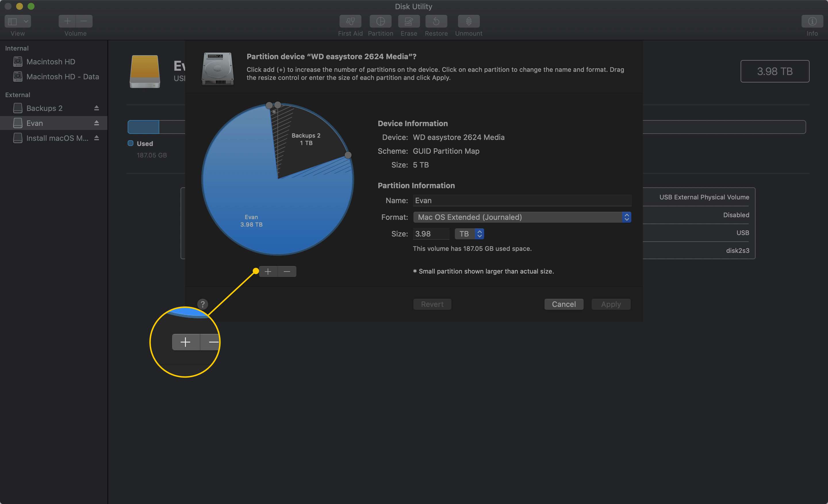This screenshot has width=828, height=504.
Task: Click the Add partition plus button
Action: (x=267, y=271)
